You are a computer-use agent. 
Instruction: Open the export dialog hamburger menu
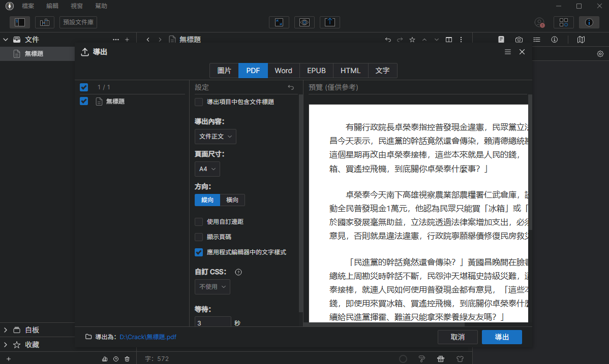click(508, 52)
